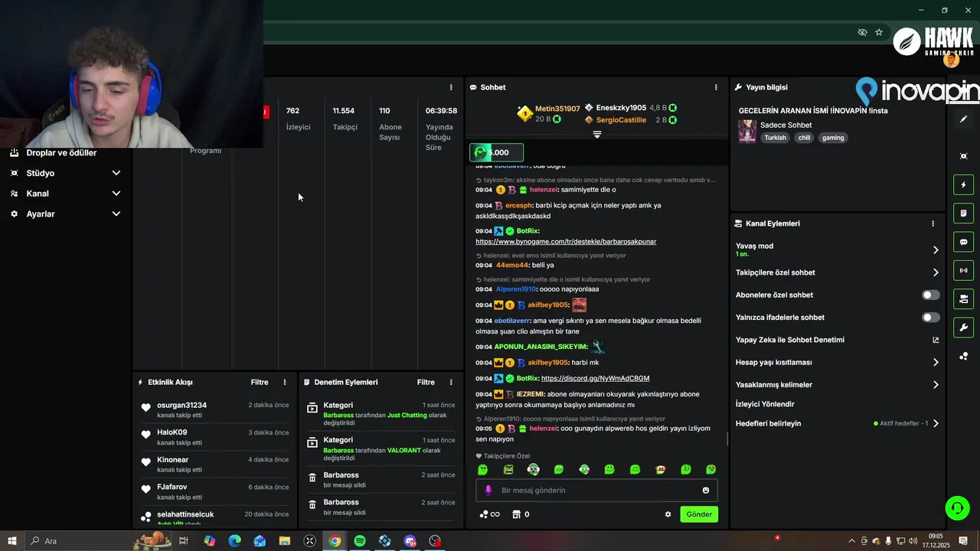Enable Yalnızca ifadelerle sohbet toggle

click(x=931, y=317)
